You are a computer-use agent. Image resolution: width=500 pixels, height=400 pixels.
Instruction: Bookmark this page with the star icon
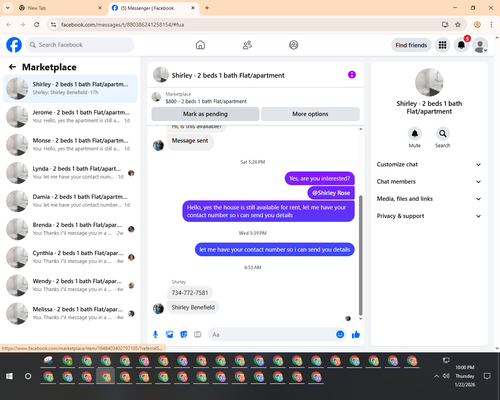click(x=458, y=25)
